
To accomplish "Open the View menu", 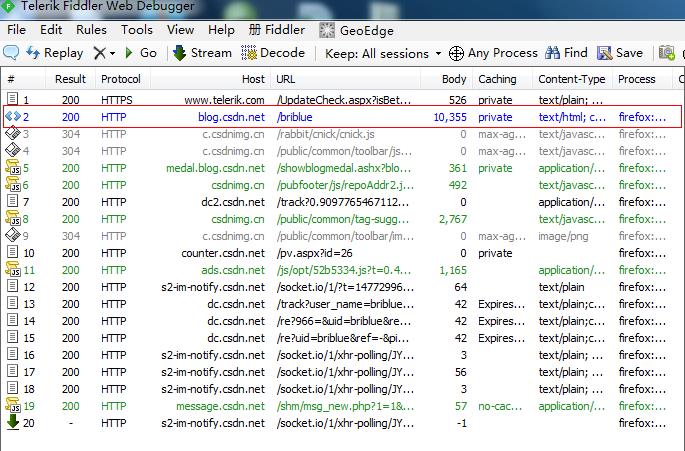I will point(180,30).
